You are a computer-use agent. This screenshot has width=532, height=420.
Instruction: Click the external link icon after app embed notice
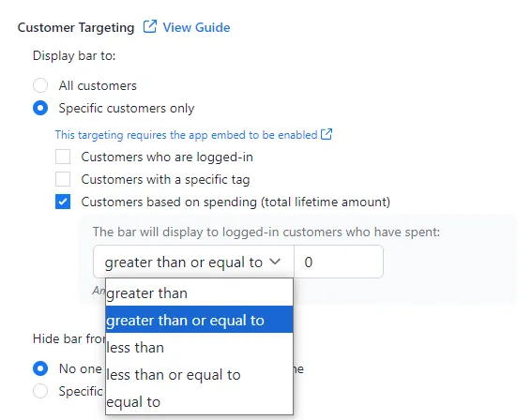tap(327, 134)
